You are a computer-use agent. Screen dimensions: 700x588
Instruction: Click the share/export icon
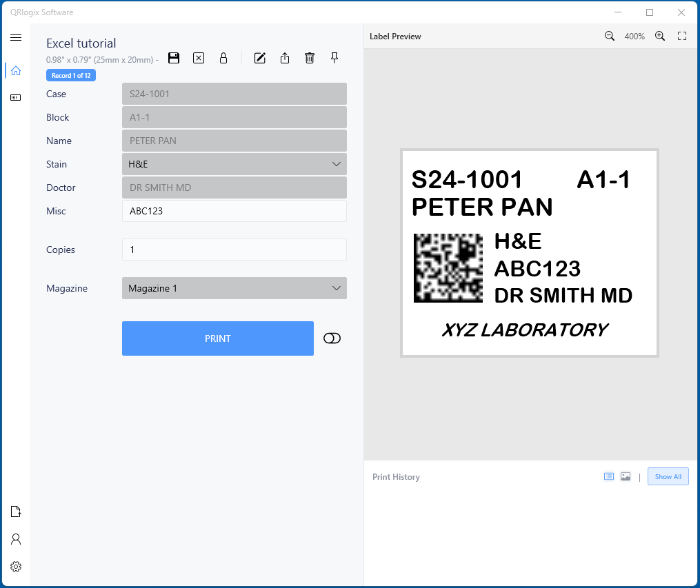coord(285,58)
